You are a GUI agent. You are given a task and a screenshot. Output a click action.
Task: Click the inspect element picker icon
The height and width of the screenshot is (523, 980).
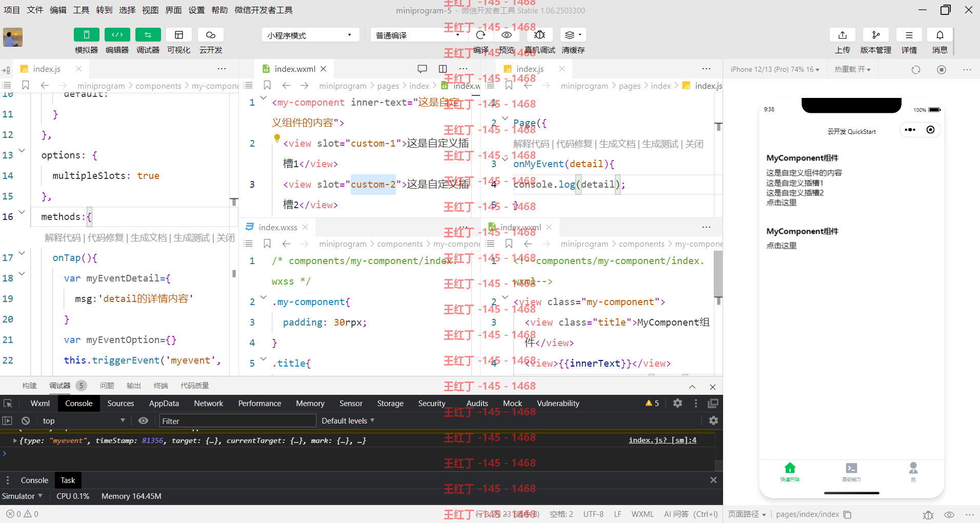click(8, 404)
